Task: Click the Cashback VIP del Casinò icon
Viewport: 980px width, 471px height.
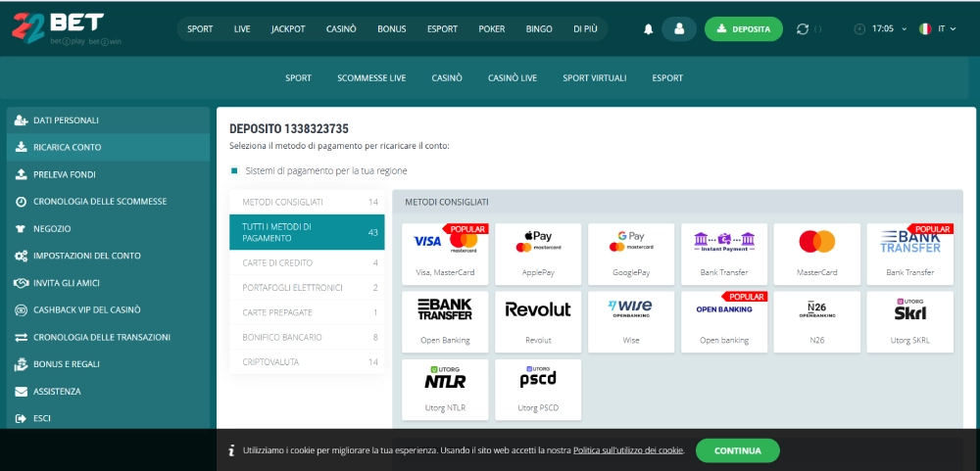Action: (x=22, y=309)
